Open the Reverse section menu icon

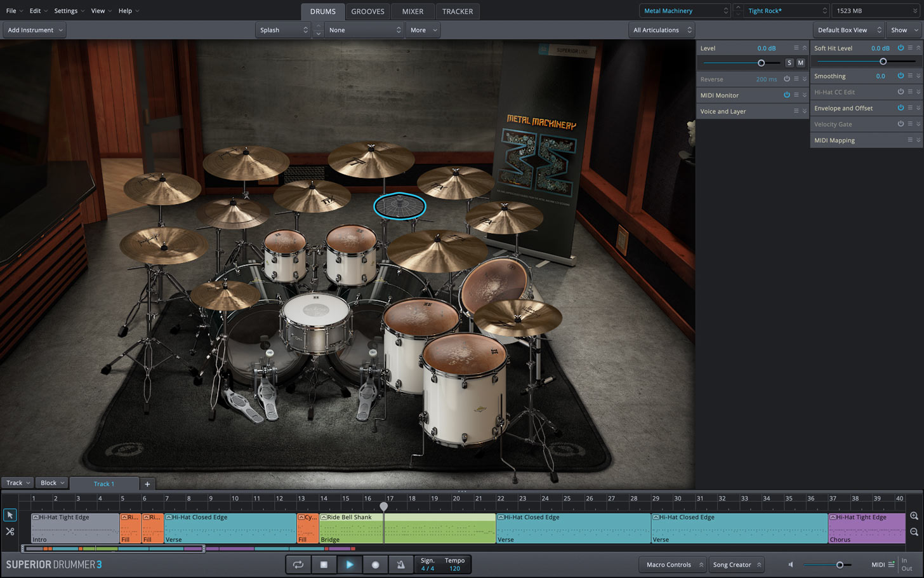coord(796,79)
